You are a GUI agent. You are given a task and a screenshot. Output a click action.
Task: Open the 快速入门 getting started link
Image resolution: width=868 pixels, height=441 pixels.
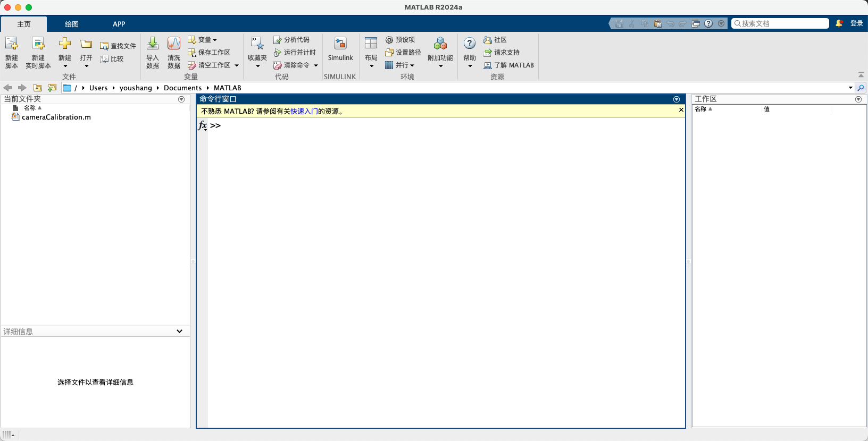(304, 111)
